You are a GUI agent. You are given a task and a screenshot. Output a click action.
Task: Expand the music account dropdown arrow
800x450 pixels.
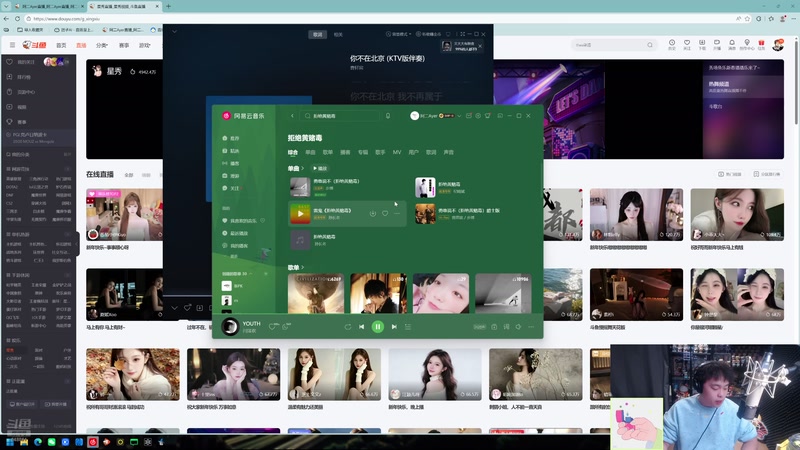click(x=459, y=116)
